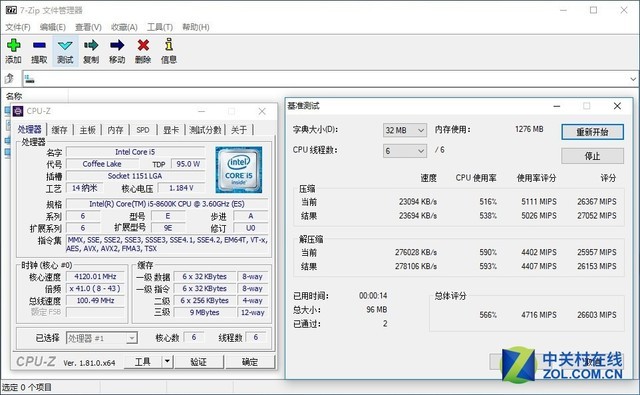Click the core voltage 1.184 V value

click(181, 188)
